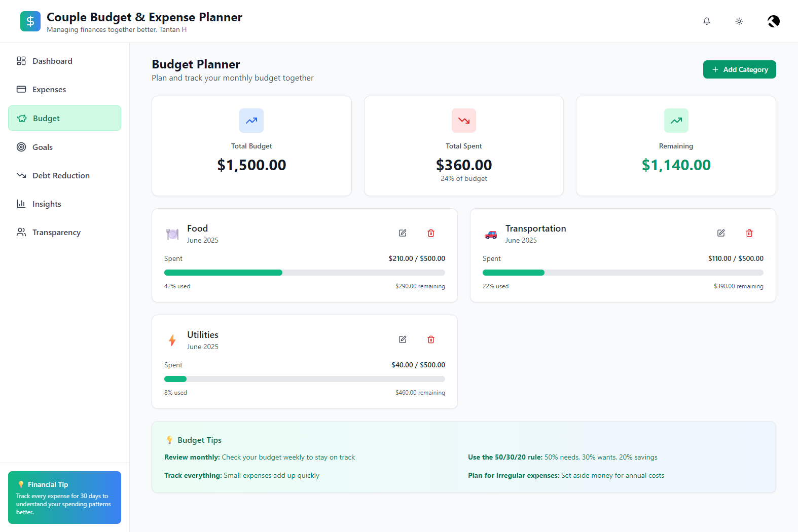The image size is (798, 532).
Task: Click the notifications bell icon
Action: click(x=707, y=21)
